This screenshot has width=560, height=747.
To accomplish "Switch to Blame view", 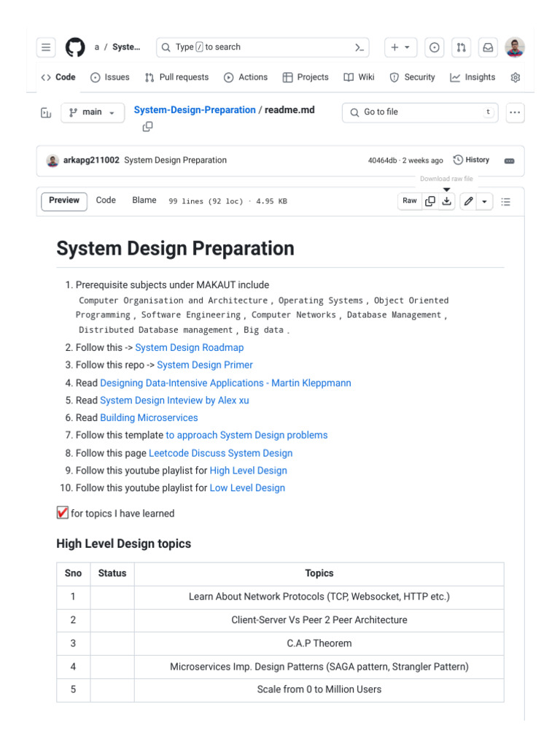I will 144,201.
